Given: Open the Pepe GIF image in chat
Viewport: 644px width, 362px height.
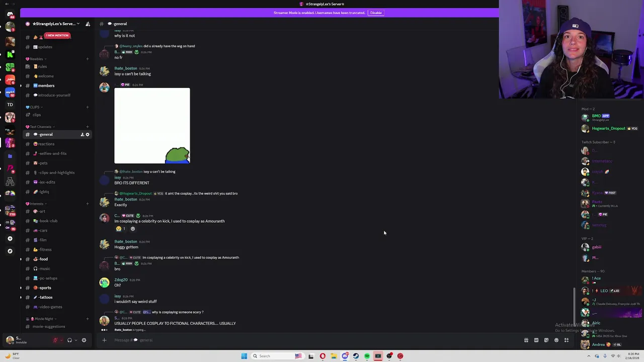Looking at the screenshot, I should pos(152,126).
